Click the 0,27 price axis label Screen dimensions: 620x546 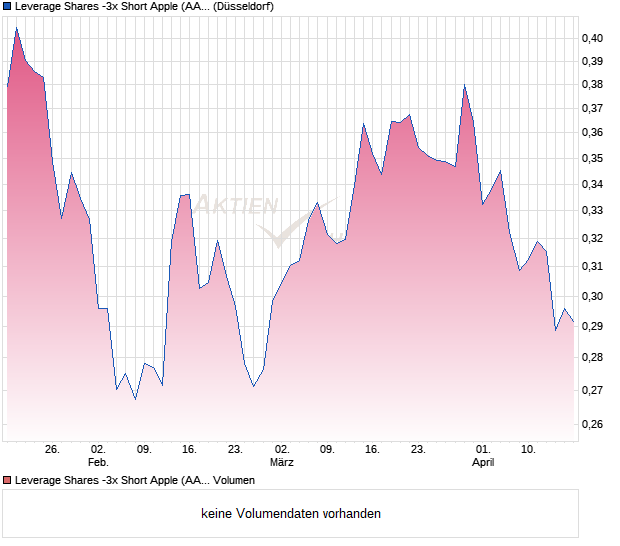[x=592, y=390]
